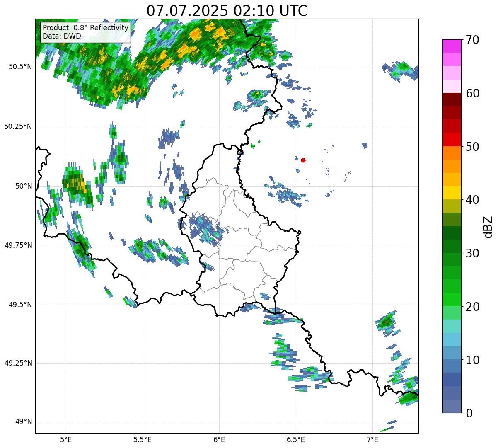Click the latitude label 49°N
The image size is (498, 448).
pos(24,422)
